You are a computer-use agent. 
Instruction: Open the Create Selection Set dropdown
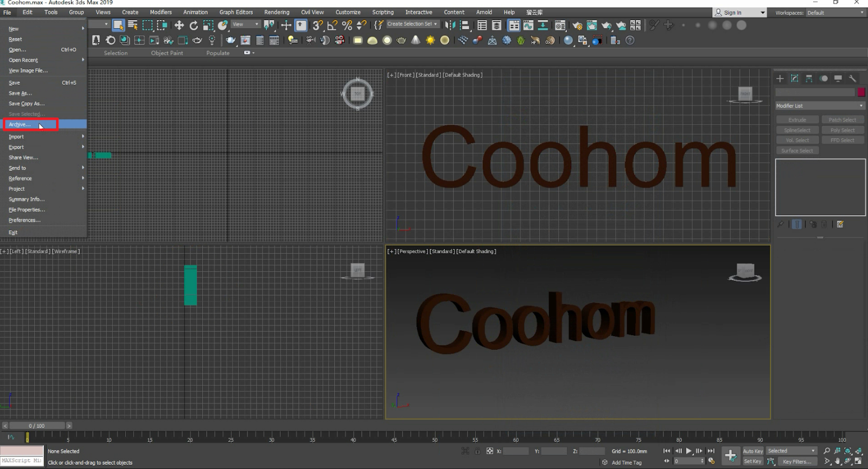[412, 24]
